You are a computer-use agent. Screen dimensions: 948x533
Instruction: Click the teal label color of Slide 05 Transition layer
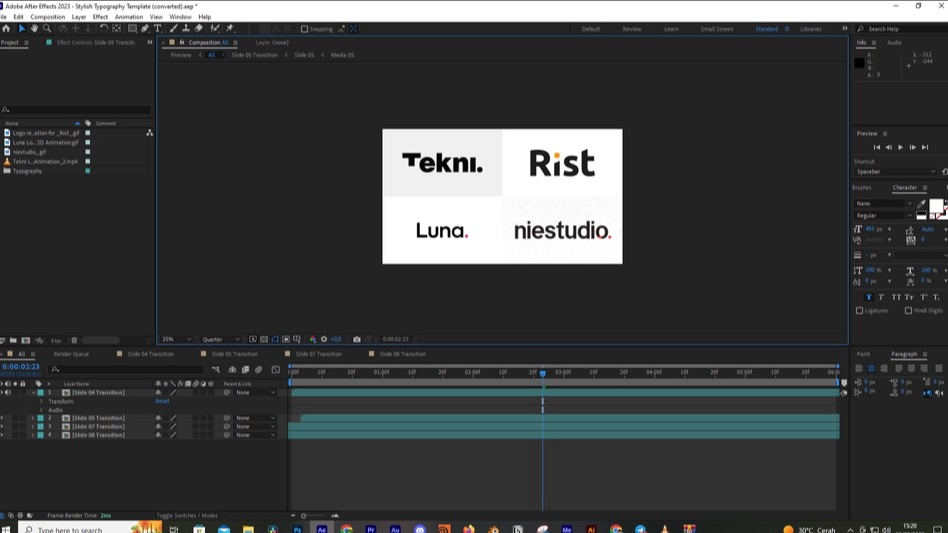[41, 418]
